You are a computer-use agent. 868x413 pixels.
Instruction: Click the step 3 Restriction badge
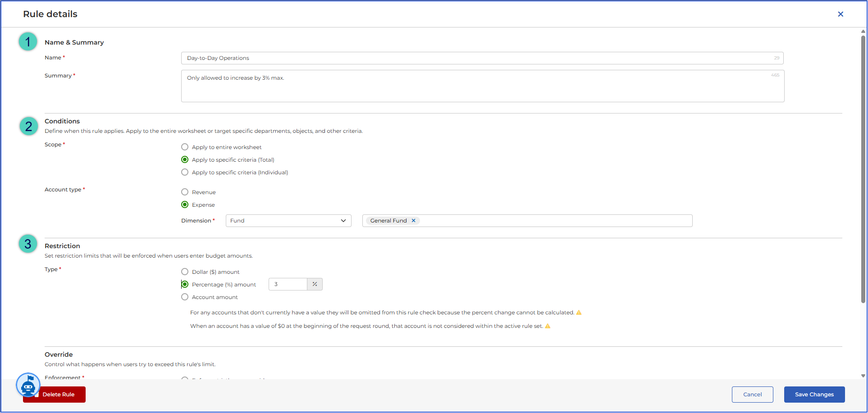(28, 244)
